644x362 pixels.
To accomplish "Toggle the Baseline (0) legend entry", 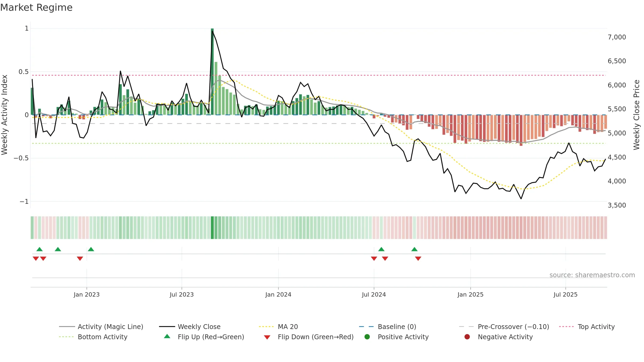I will pos(387,327).
